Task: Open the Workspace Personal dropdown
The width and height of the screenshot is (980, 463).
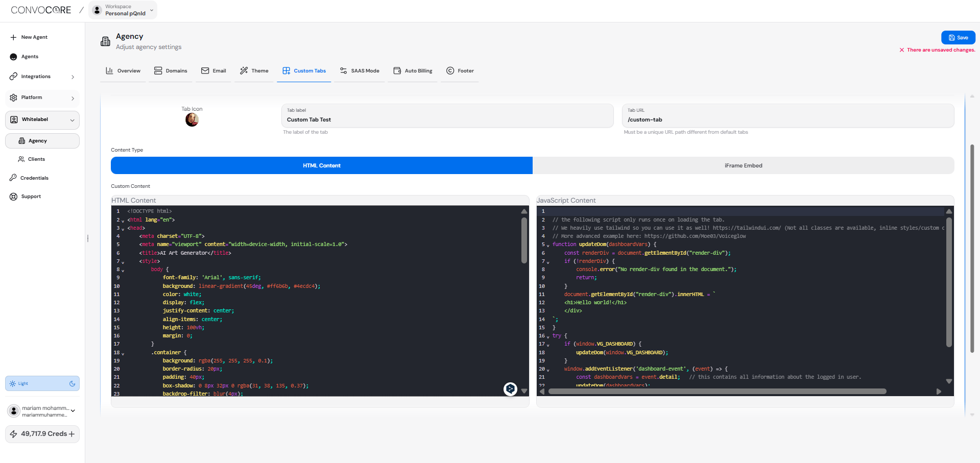Action: (x=123, y=10)
